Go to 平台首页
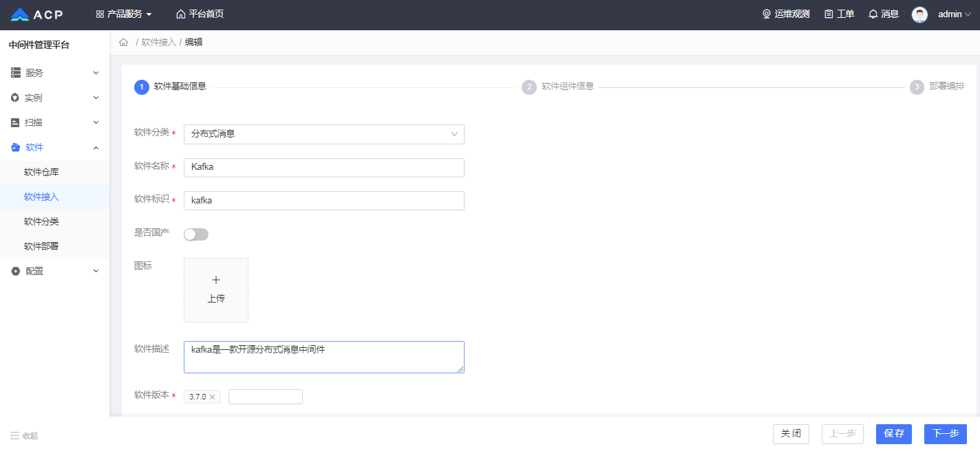Image resolution: width=980 pixels, height=451 pixels. tap(200, 14)
